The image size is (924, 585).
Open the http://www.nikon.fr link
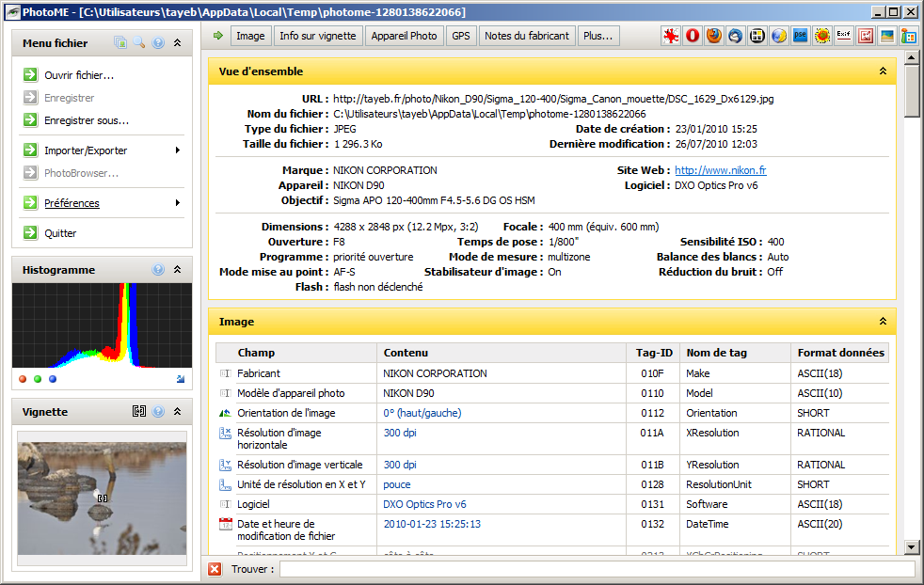point(721,170)
